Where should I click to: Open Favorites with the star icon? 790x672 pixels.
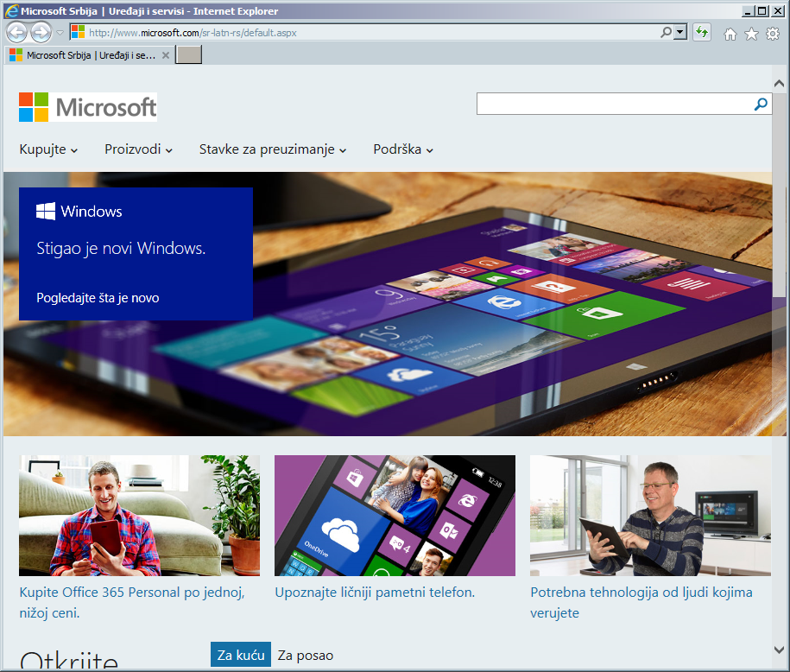coord(751,34)
